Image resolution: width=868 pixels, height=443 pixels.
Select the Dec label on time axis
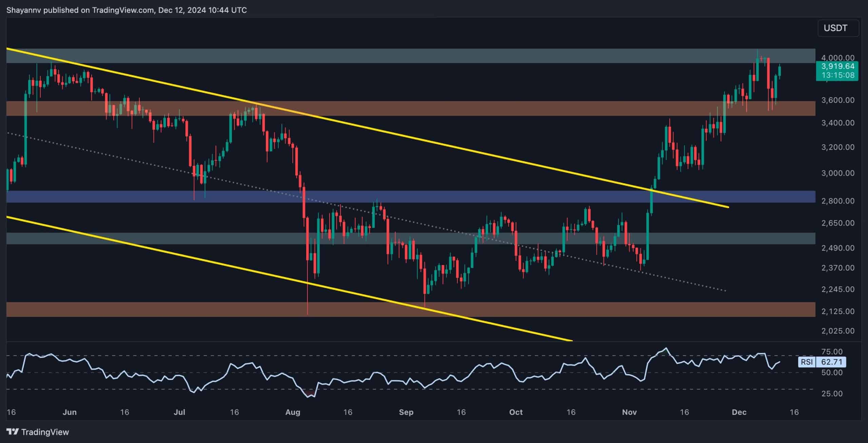pyautogui.click(x=739, y=412)
